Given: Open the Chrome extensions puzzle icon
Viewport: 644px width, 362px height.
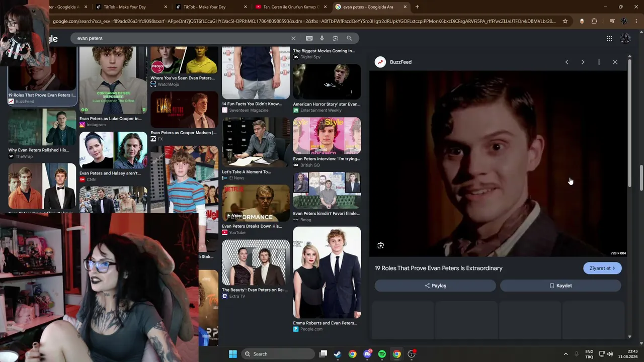Looking at the screenshot, I should pyautogui.click(x=594, y=21).
